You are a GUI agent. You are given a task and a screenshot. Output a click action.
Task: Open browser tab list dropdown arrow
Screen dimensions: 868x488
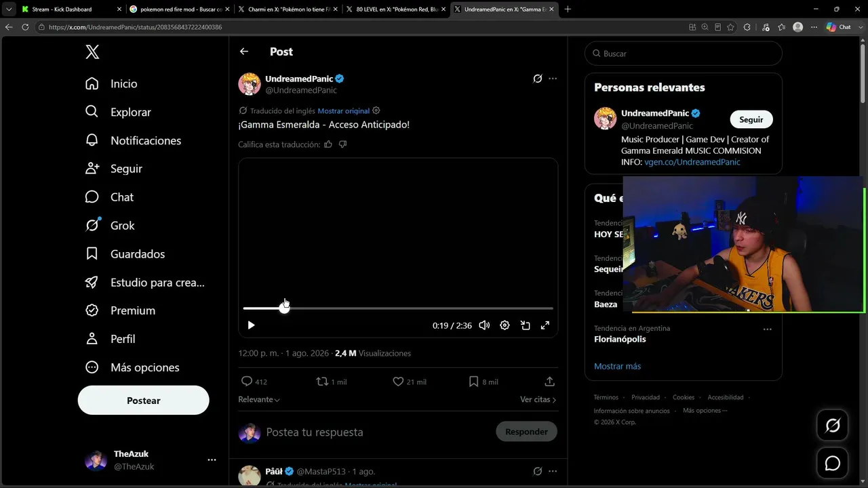point(9,9)
